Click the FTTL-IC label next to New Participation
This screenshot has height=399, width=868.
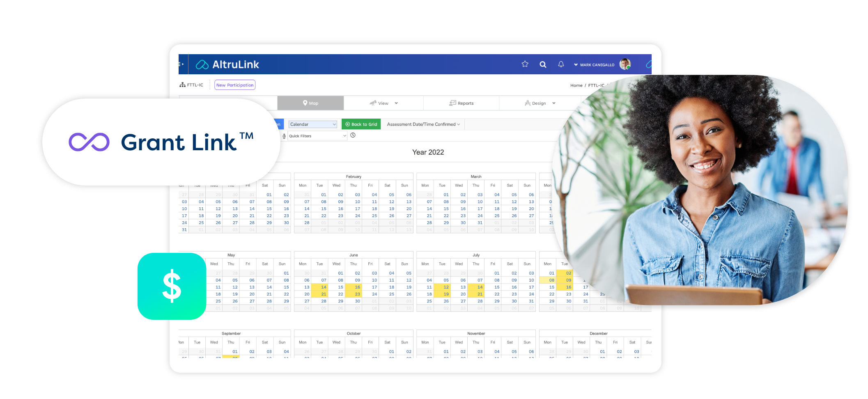195,85
